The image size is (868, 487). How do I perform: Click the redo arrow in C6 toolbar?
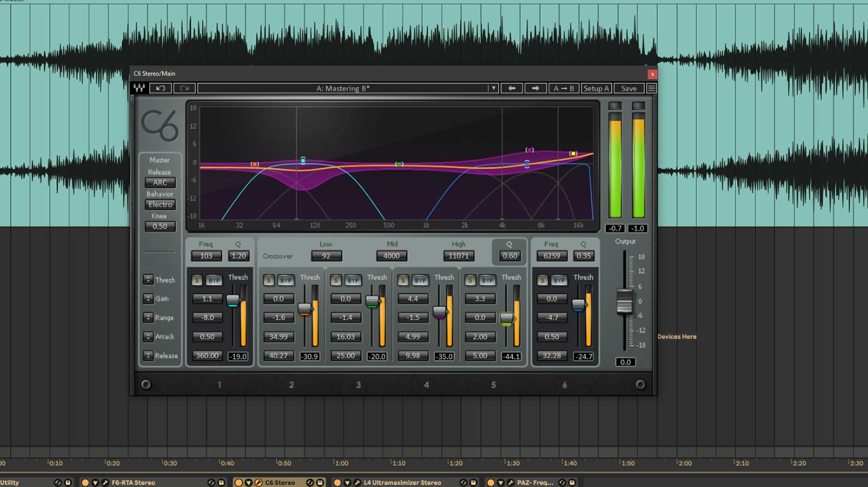point(184,89)
